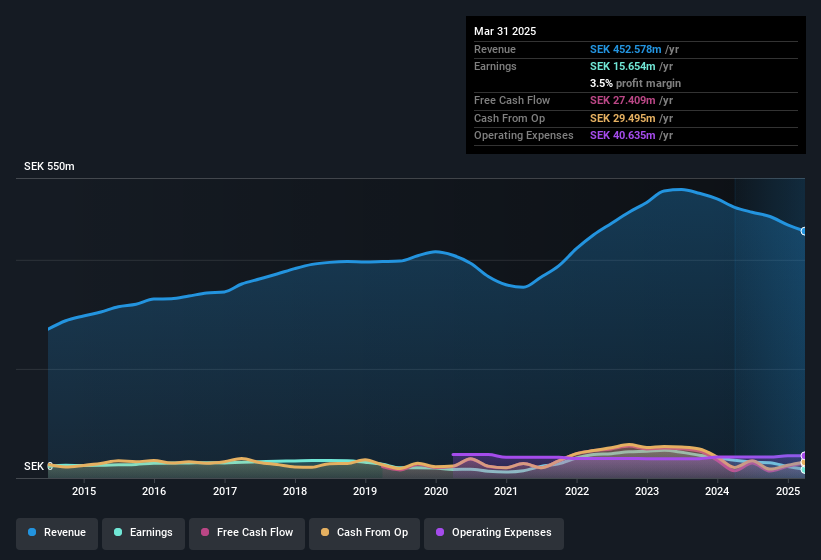
Task: Click the SEK 27.409m free cash flow value
Action: pyautogui.click(x=623, y=100)
